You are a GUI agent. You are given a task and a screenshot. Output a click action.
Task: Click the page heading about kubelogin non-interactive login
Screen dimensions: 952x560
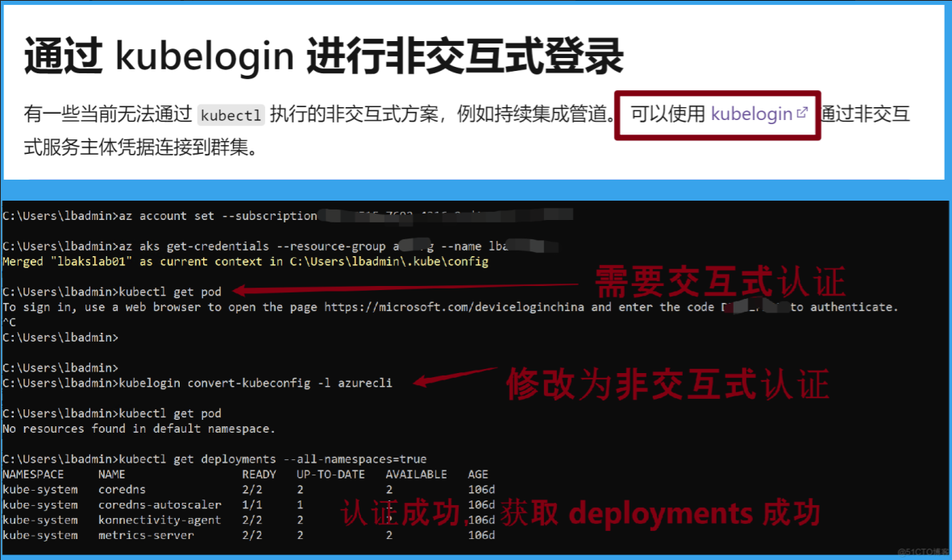tap(324, 56)
